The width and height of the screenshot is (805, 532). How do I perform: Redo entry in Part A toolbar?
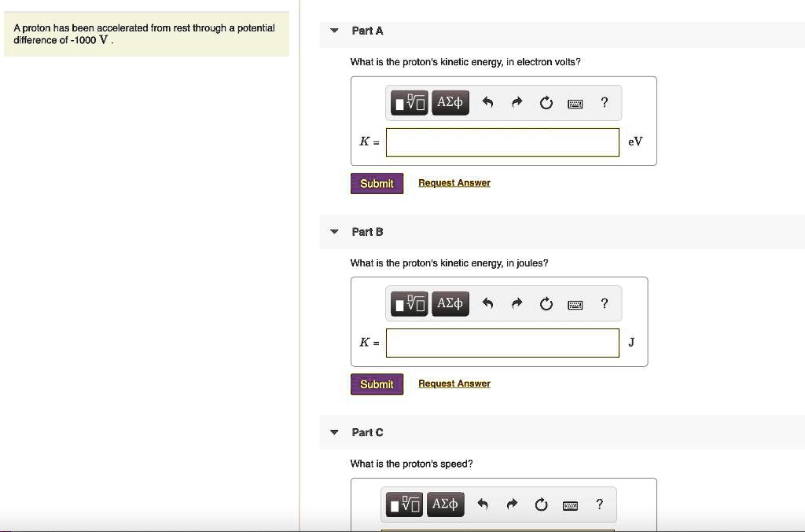517,102
